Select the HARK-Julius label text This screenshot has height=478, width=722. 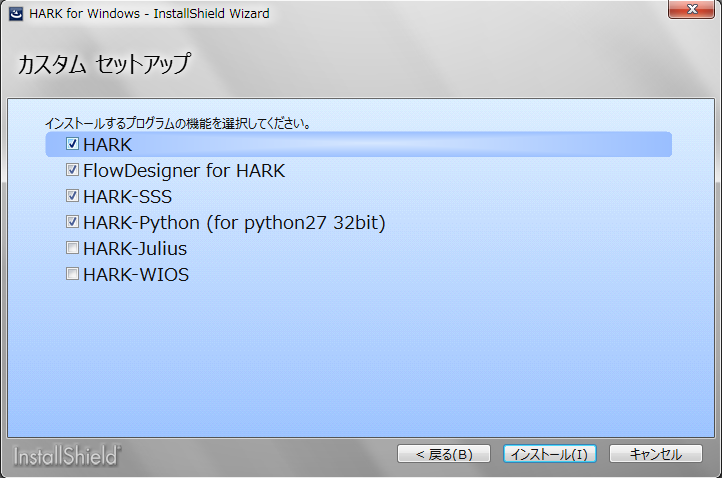pyautogui.click(x=135, y=249)
